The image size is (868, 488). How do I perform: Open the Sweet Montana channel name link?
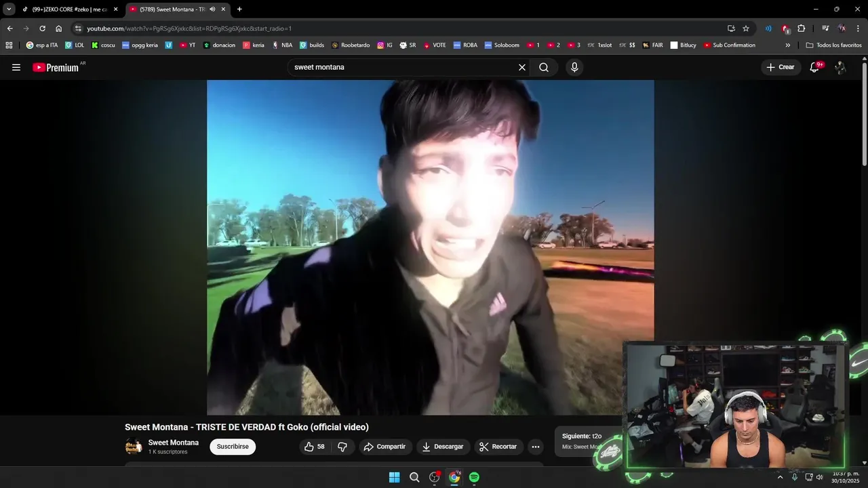174,443
